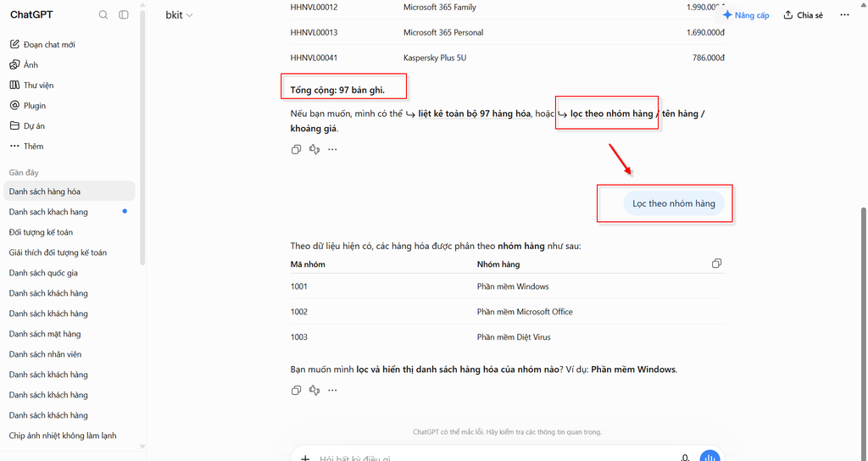Copy the first response listing 97 records
Image resolution: width=868 pixels, height=461 pixels.
click(296, 149)
